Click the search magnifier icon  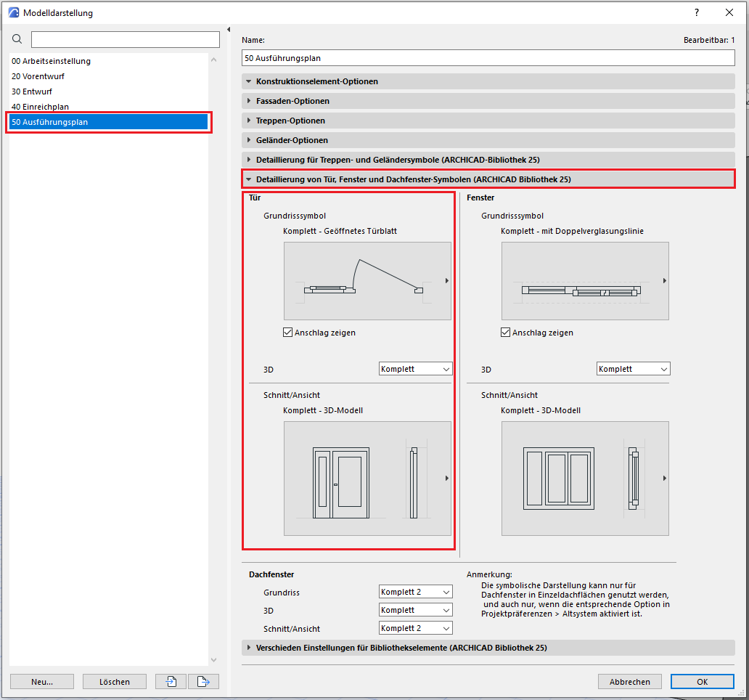coord(17,39)
